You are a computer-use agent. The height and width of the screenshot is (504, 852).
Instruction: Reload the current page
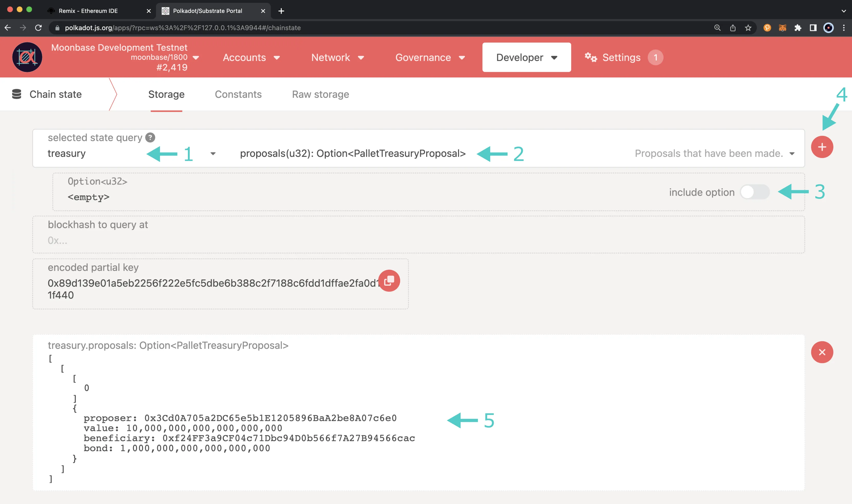click(x=38, y=28)
